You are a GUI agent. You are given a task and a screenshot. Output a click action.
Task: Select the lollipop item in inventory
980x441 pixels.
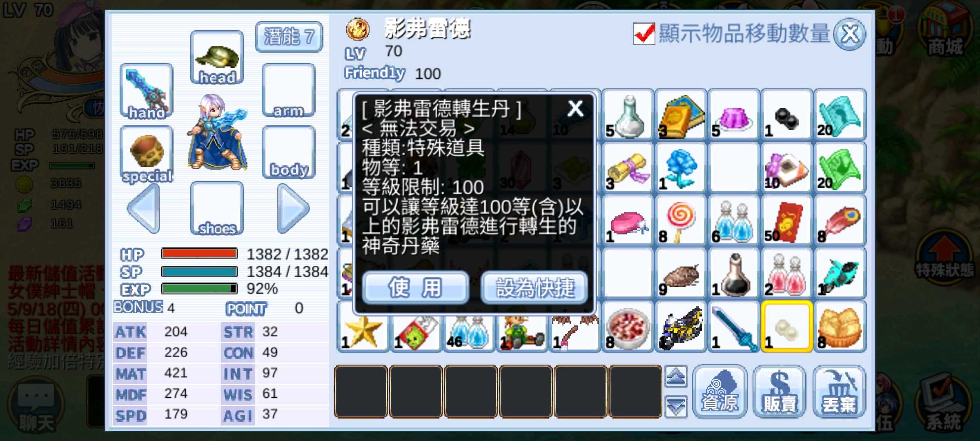click(x=681, y=221)
